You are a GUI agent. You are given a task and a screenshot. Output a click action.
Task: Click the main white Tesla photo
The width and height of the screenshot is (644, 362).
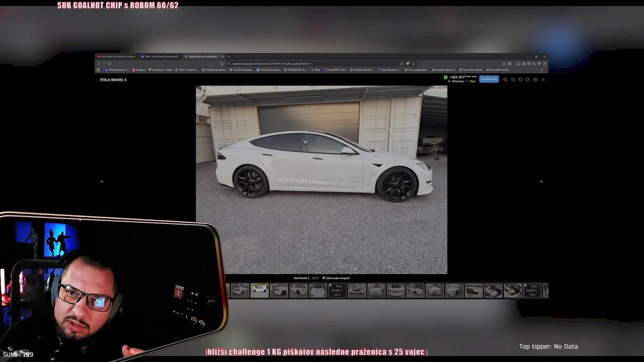click(x=321, y=179)
